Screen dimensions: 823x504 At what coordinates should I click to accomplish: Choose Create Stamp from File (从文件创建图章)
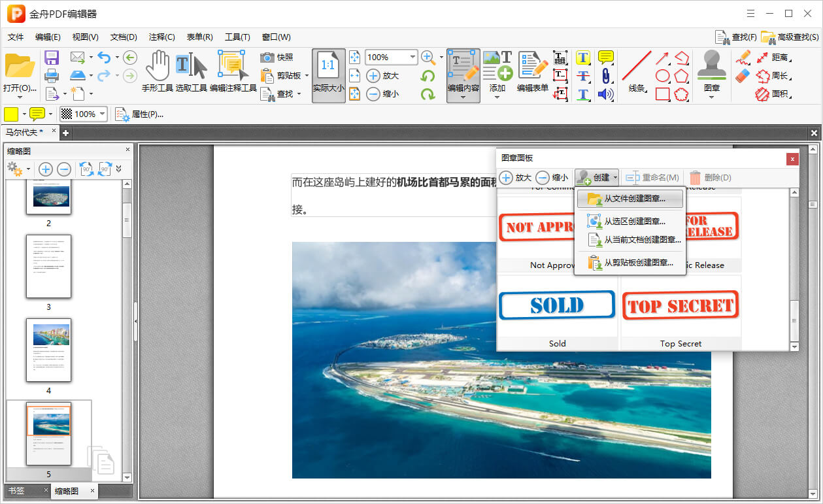click(x=634, y=198)
